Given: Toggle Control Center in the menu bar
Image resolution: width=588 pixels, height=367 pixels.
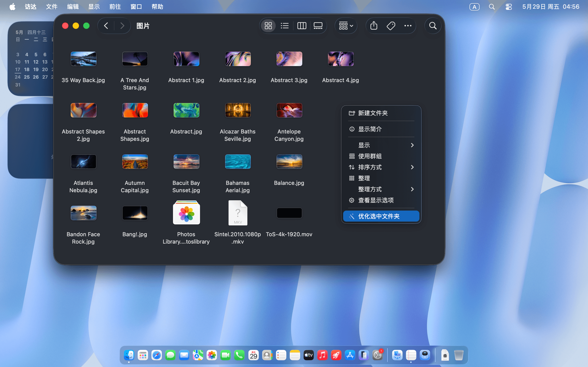Looking at the screenshot, I should pyautogui.click(x=509, y=7).
